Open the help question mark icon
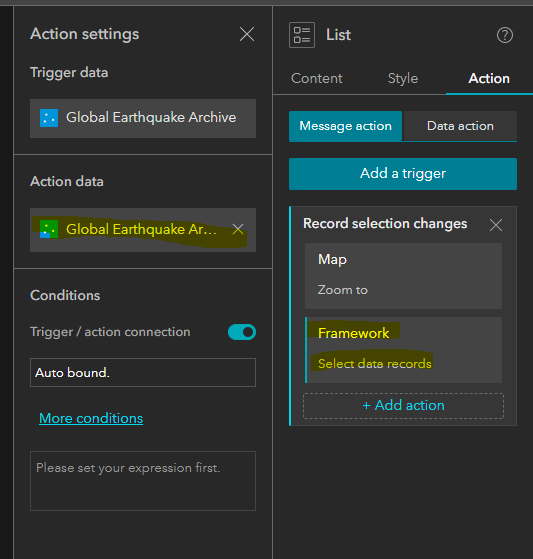533x559 pixels. point(505,35)
